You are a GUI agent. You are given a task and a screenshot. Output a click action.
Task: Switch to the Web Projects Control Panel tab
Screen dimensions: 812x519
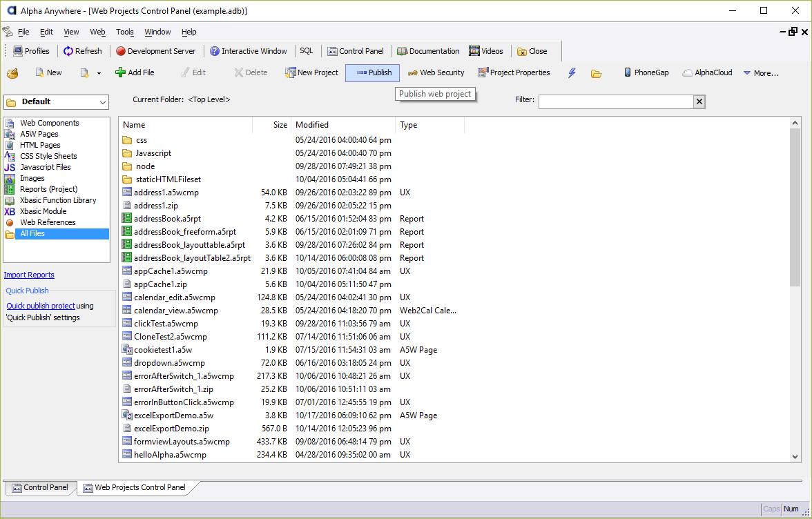(135, 487)
